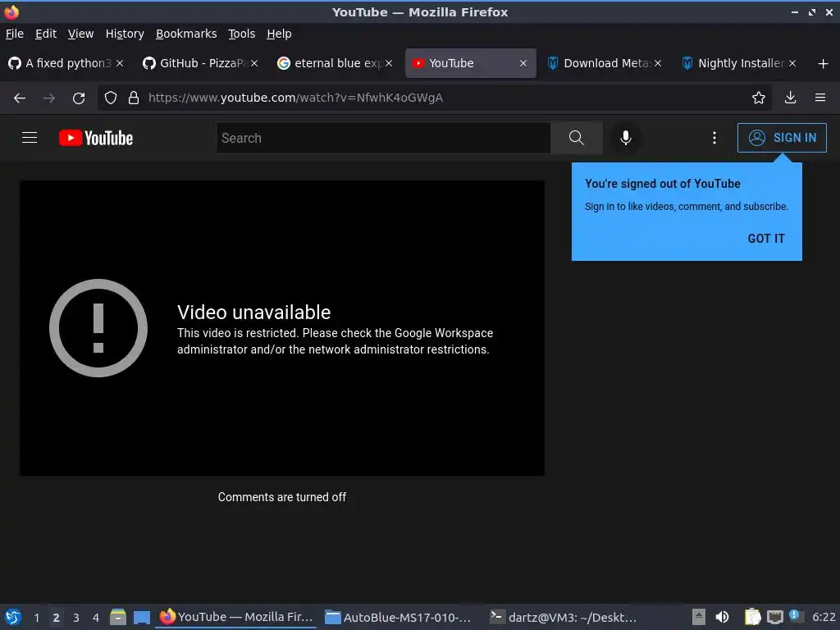Close the GitHub - PizzaPa tab
The width and height of the screenshot is (840, 630).
pyautogui.click(x=254, y=63)
